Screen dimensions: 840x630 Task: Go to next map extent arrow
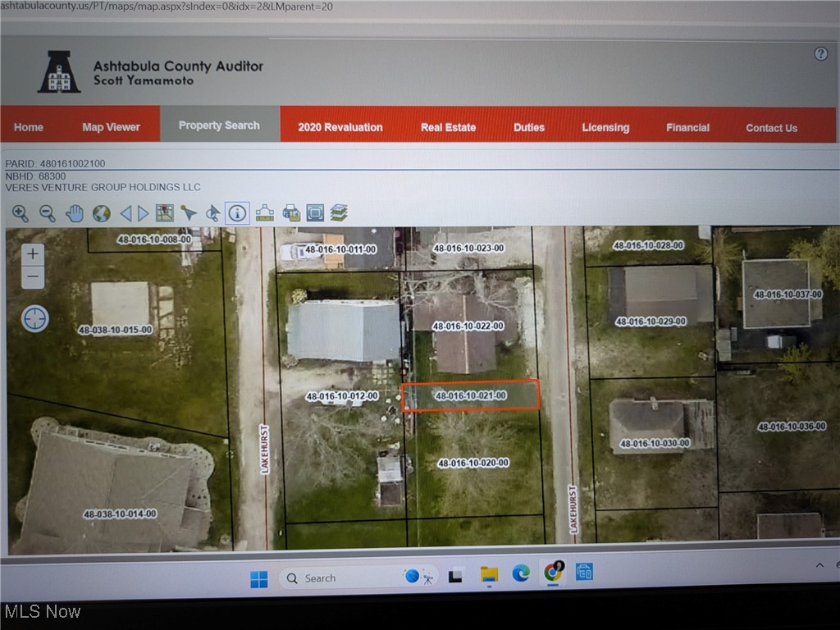click(x=144, y=214)
